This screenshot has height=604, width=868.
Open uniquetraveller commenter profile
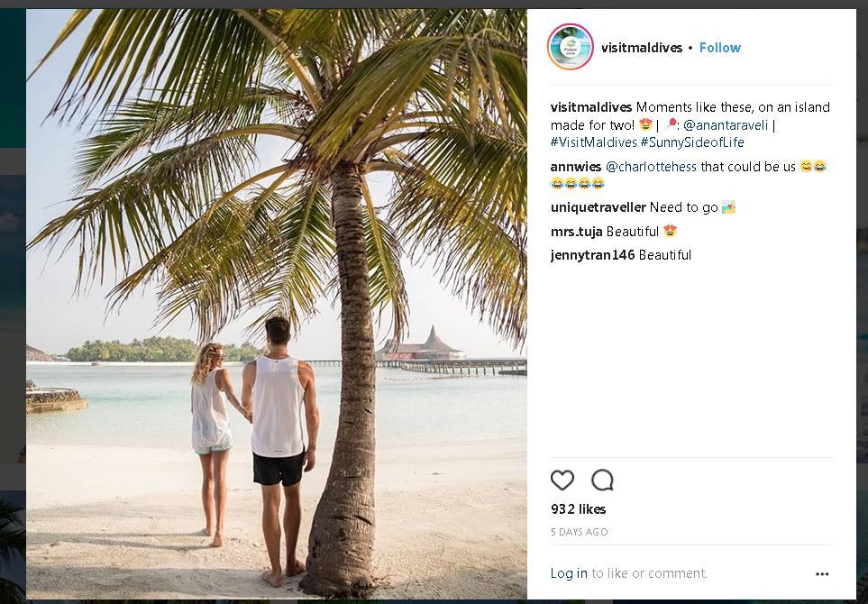click(598, 207)
